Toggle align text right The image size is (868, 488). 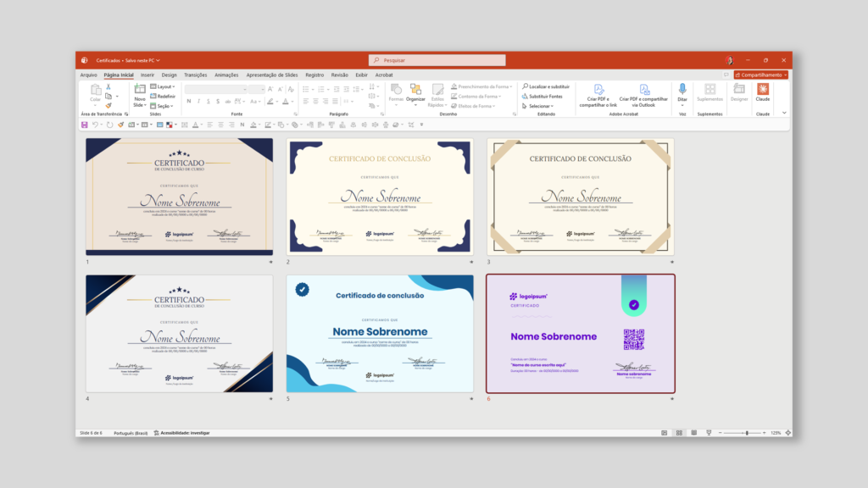325,102
